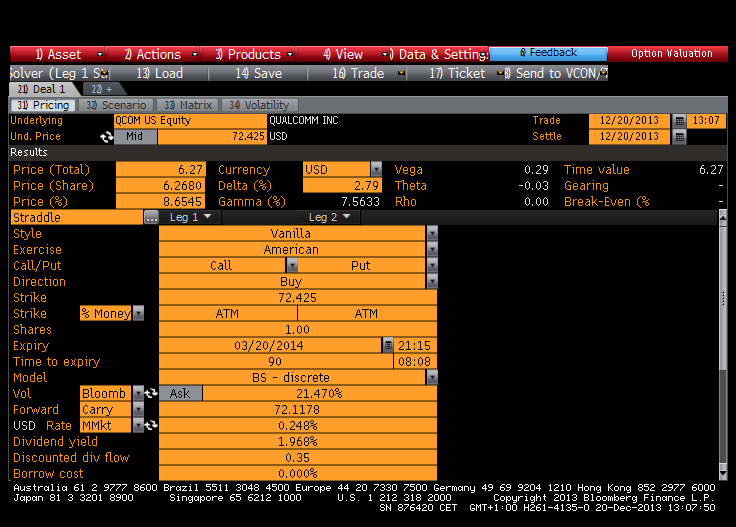Click the 16) Trade button
The image size is (736, 527).
[358, 74]
